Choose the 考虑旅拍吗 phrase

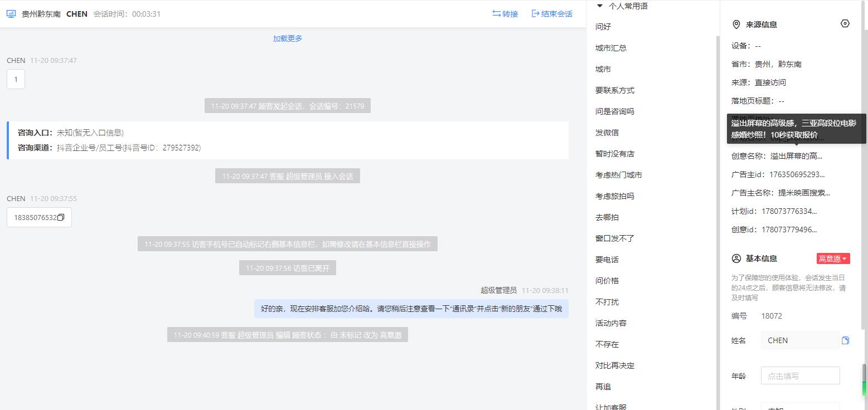tap(615, 196)
